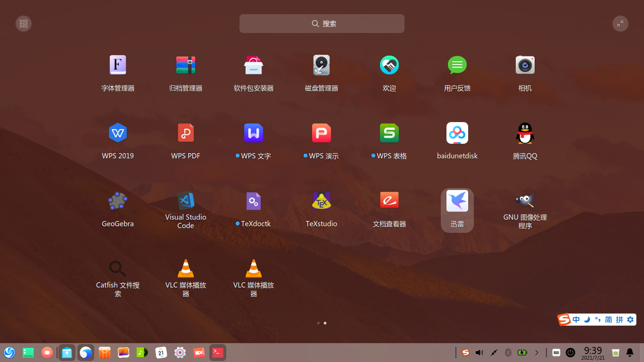Launch 归档管理器 archive manager
This screenshot has height=362, width=644.
(186, 65)
